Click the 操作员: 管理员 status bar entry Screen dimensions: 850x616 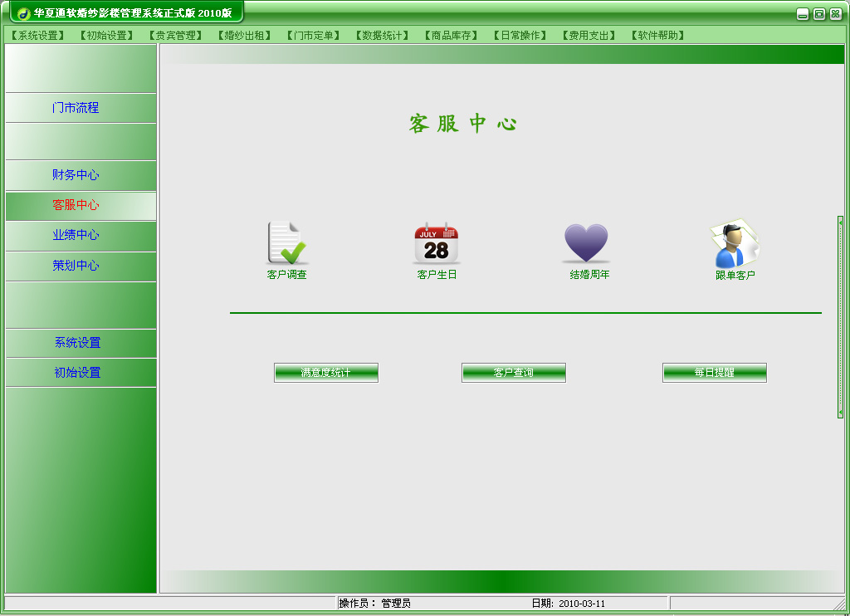[x=374, y=604]
